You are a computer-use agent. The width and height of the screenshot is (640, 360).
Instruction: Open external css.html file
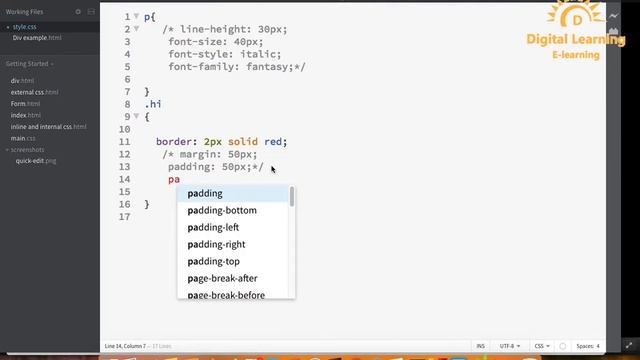pyautogui.click(x=35, y=92)
